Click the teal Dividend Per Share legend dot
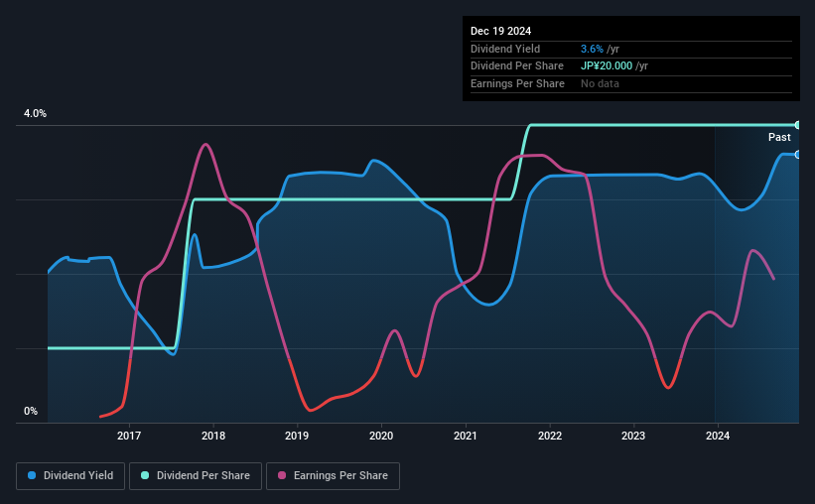This screenshot has width=815, height=504. click(145, 475)
